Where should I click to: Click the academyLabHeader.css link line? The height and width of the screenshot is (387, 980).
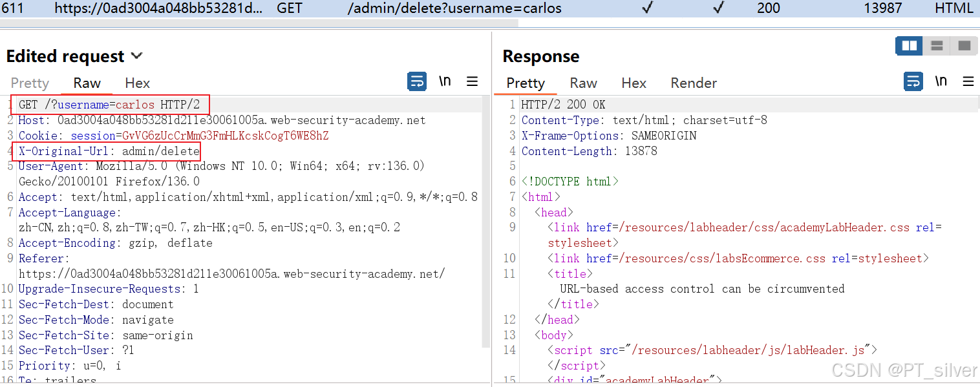[x=745, y=235]
